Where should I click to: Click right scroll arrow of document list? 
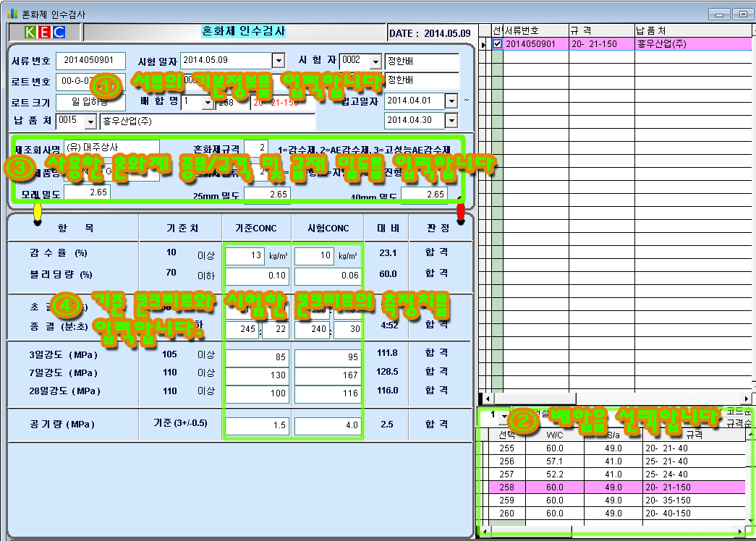click(747, 399)
